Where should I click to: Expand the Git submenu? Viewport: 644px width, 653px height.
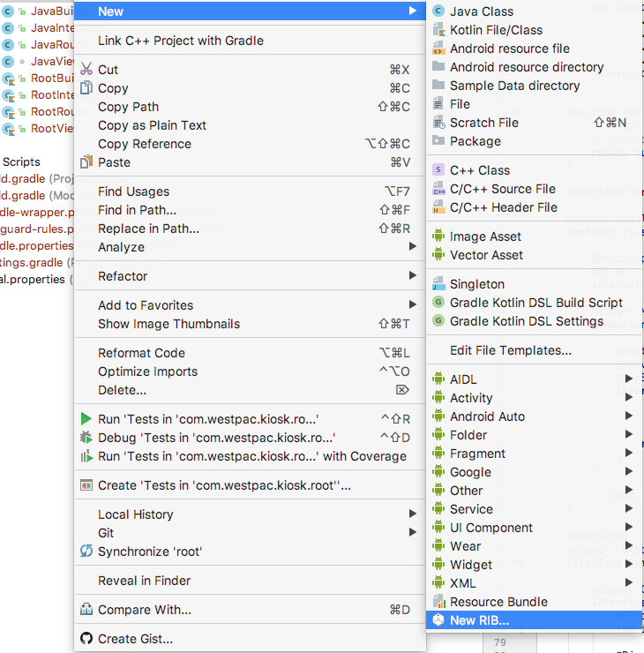pyautogui.click(x=411, y=533)
